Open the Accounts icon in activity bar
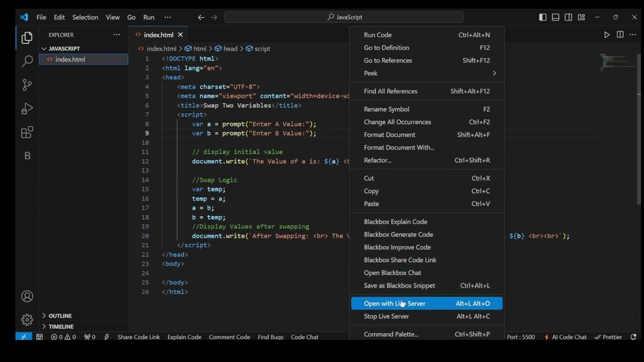This screenshot has width=644, height=362. (x=27, y=296)
